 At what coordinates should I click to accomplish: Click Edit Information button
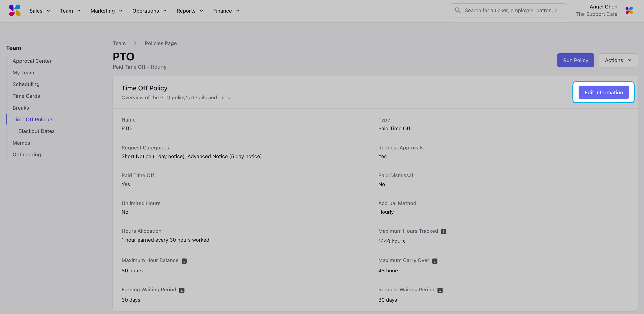pyautogui.click(x=604, y=92)
